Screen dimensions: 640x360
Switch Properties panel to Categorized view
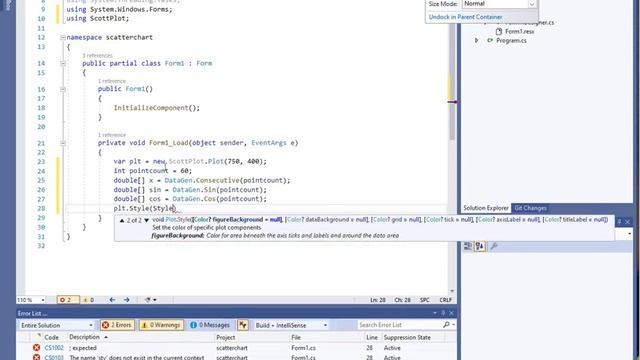(468, 246)
